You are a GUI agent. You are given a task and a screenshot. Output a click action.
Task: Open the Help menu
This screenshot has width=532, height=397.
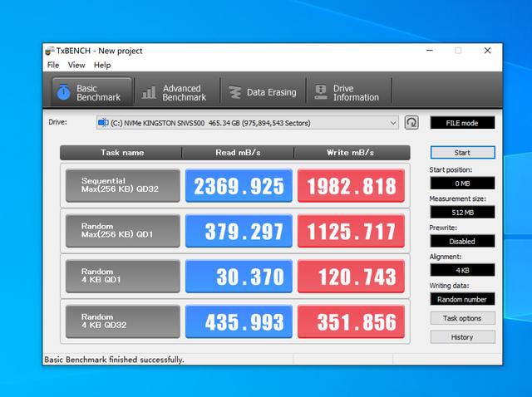pyautogui.click(x=102, y=65)
